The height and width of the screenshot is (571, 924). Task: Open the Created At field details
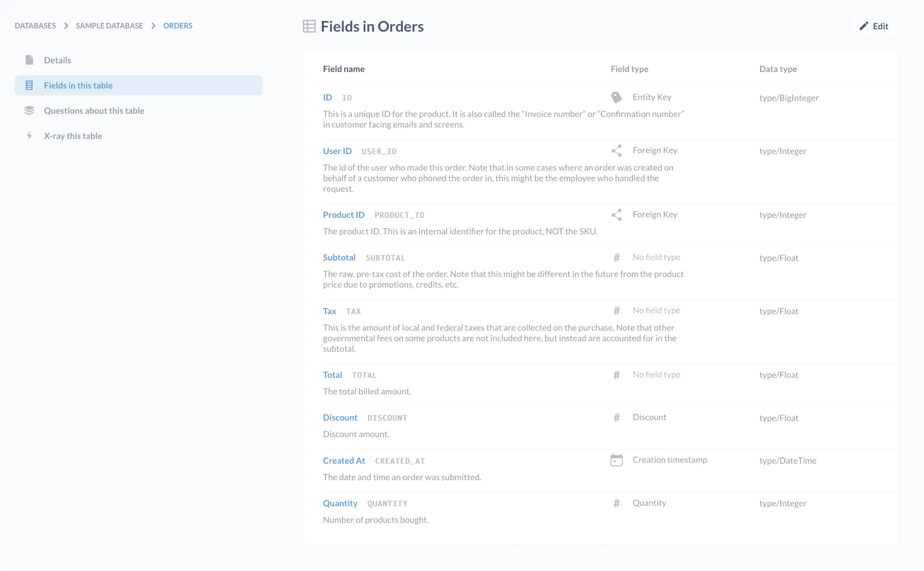(344, 460)
